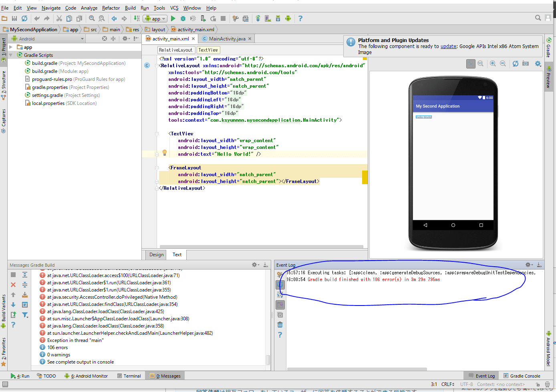Sync project with Gradle files icon

pyautogui.click(x=258, y=18)
